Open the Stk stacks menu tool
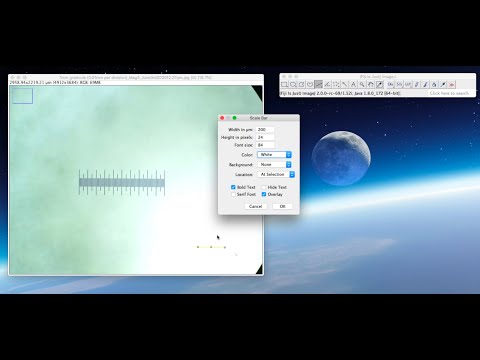Image resolution: width=480 pixels, height=360 pixels. (x=399, y=84)
